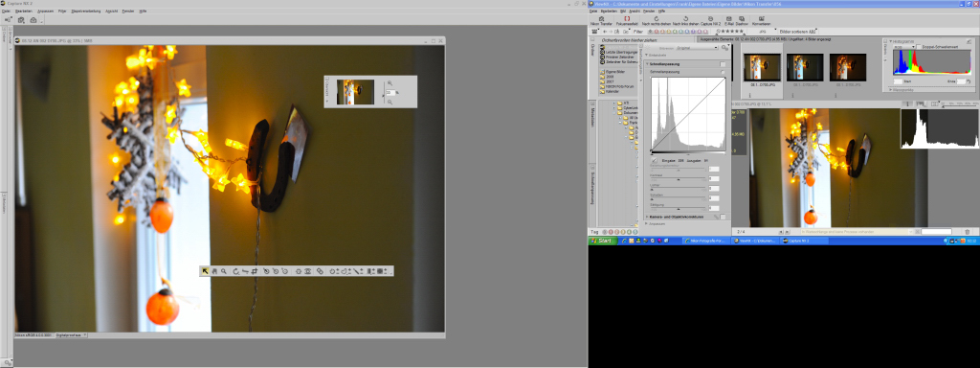980x368 pixels.
Task: Switch to Capture NX 2 taskbar button
Action: pyautogui.click(x=804, y=241)
